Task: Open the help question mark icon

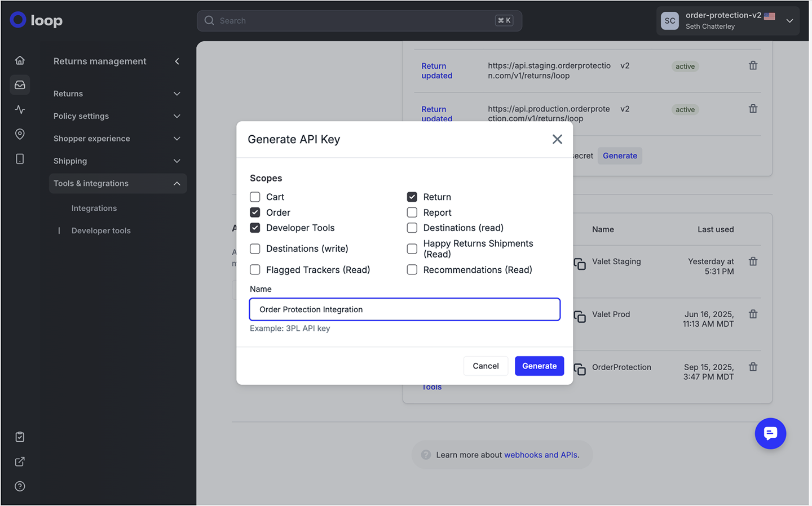Action: 20,486
